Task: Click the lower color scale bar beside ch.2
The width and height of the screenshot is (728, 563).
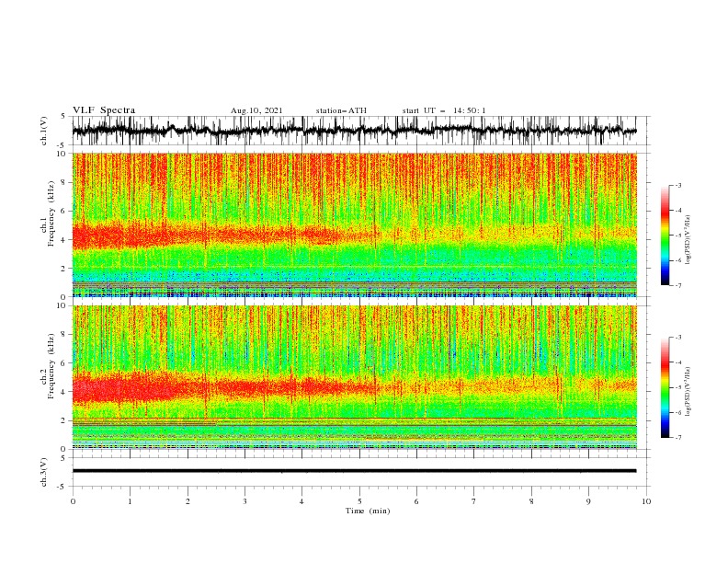Action: [x=665, y=387]
